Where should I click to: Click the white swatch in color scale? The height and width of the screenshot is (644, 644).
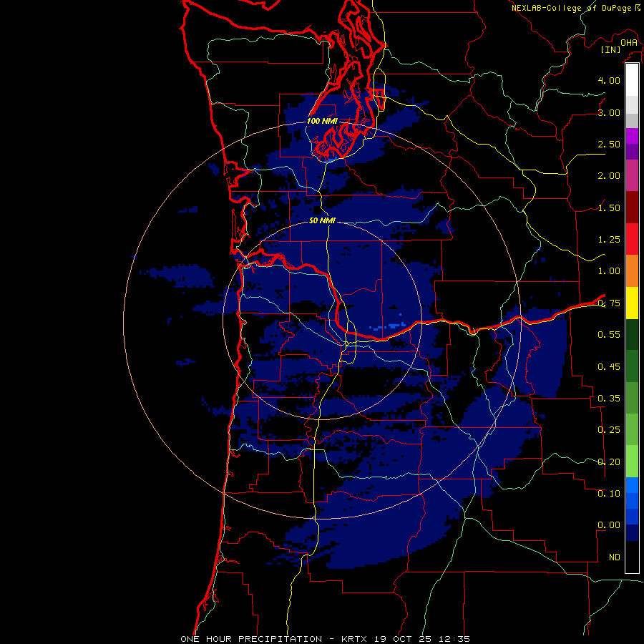click(x=632, y=80)
